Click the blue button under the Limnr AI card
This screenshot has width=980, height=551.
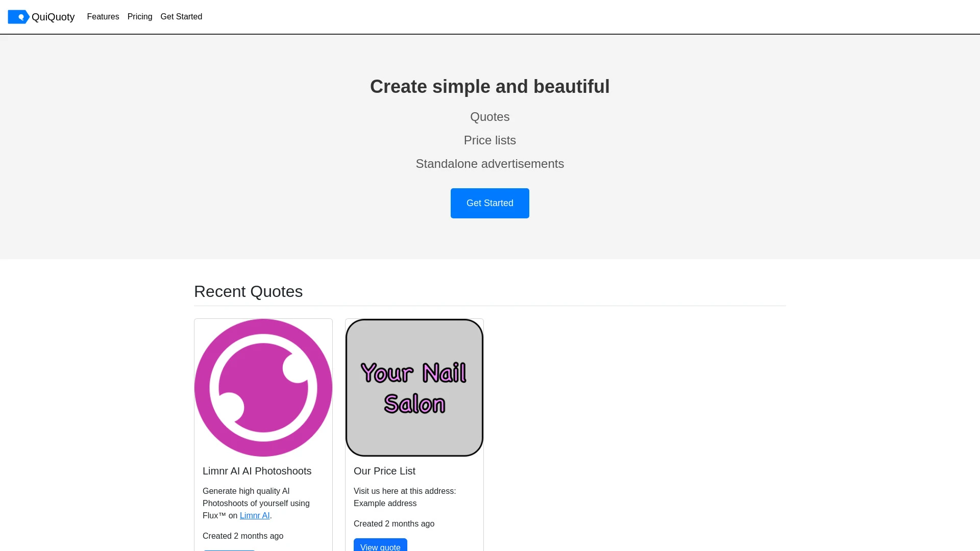[x=229, y=549]
